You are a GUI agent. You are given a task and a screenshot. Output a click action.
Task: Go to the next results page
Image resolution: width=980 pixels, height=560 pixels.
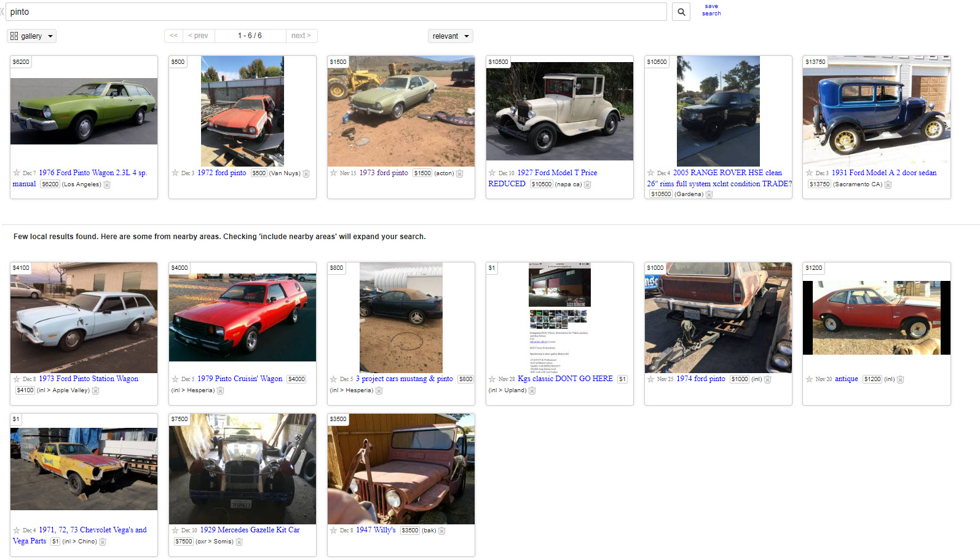pos(301,36)
